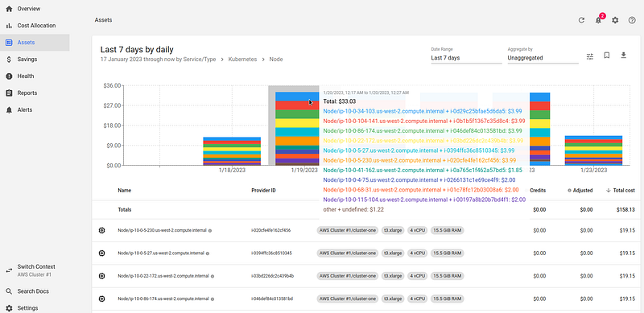Image resolution: width=644 pixels, height=313 pixels.
Task: Open the help question mark icon
Action: [x=632, y=20]
